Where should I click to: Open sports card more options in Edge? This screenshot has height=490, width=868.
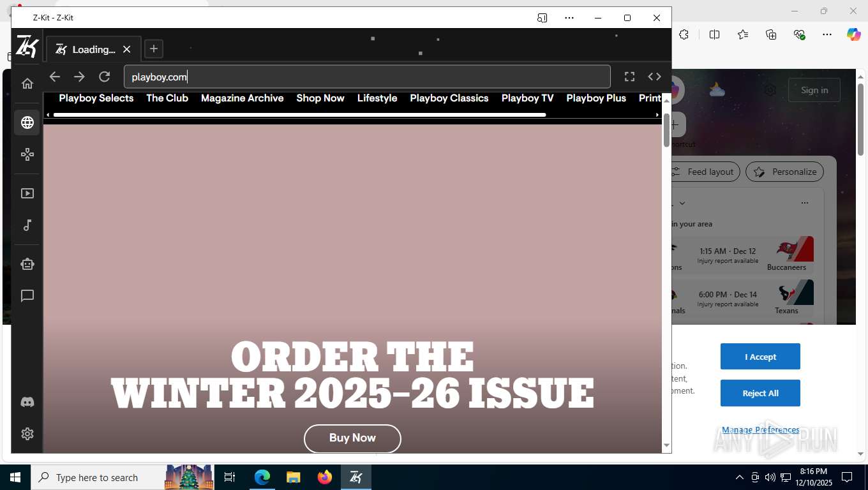804,203
